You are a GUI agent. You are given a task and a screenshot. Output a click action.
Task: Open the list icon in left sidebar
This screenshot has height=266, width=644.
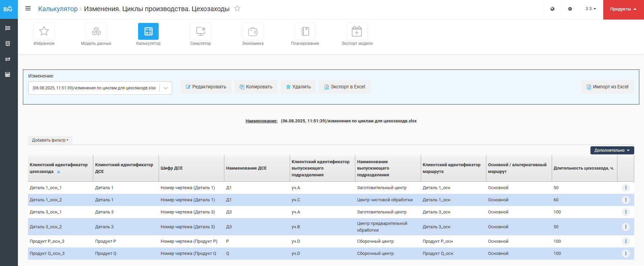point(8,28)
